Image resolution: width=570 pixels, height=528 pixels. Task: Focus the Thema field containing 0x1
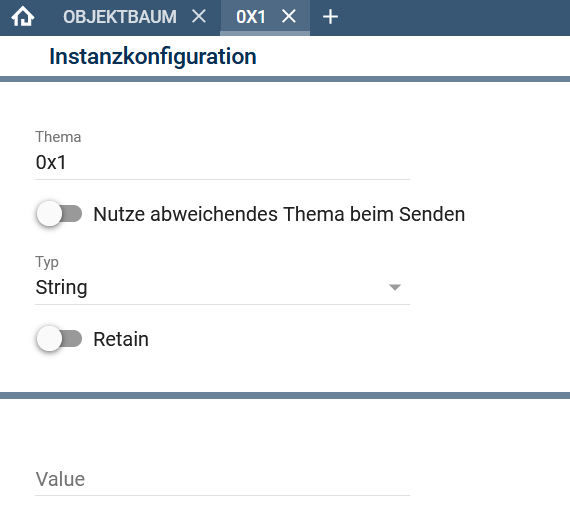coord(222,162)
